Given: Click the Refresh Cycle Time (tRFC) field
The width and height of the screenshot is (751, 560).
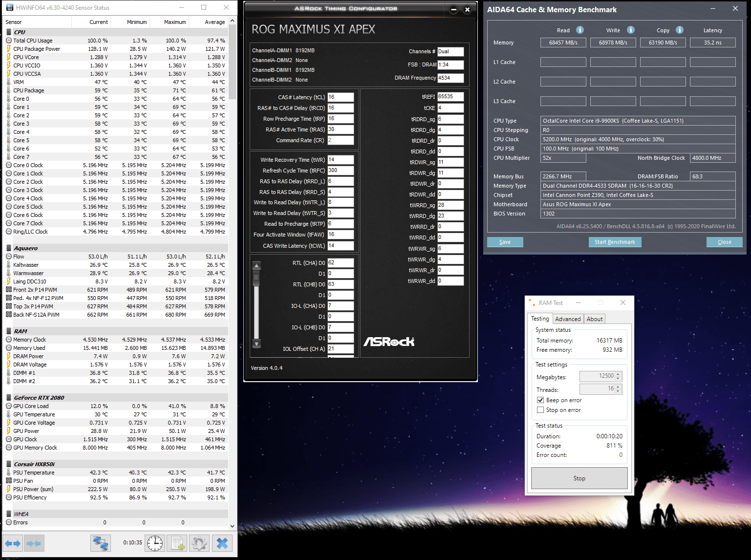Looking at the screenshot, I should [x=341, y=171].
